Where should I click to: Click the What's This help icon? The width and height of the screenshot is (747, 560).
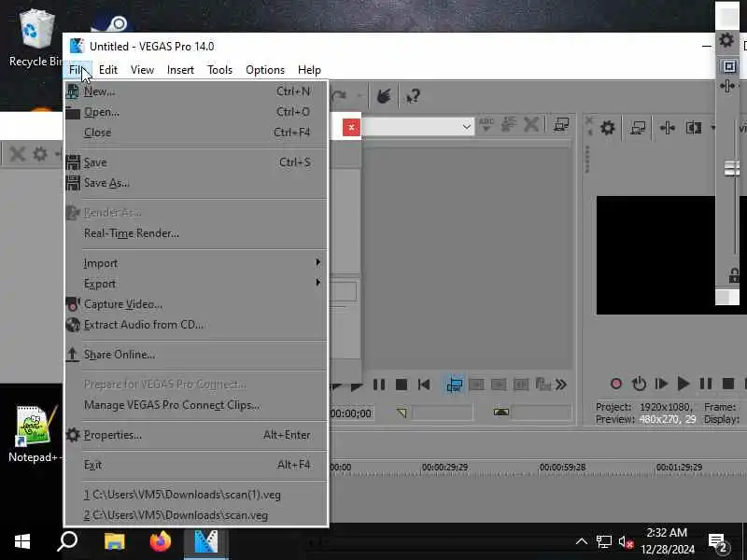point(413,96)
